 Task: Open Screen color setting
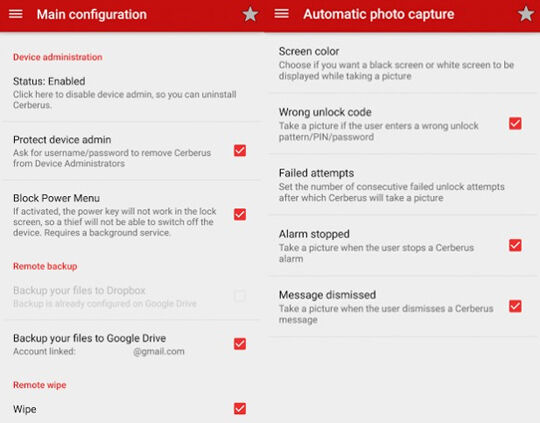402,63
